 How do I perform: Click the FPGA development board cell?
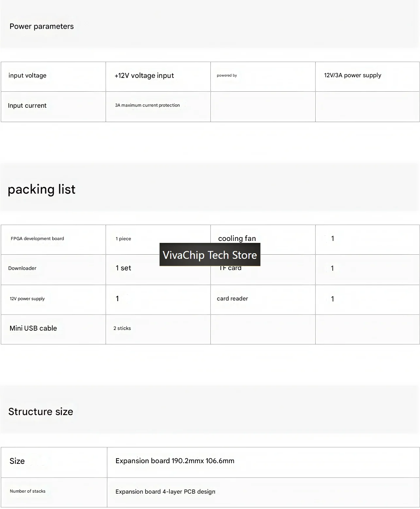(x=53, y=240)
